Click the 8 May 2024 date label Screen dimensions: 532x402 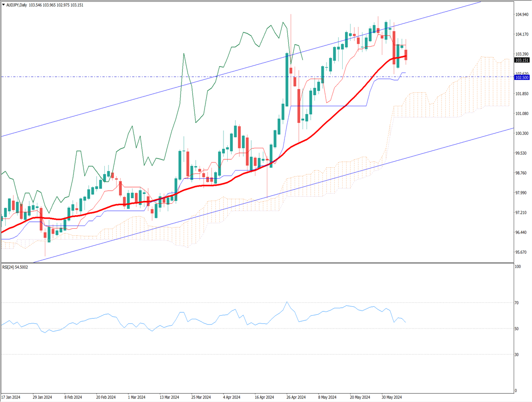pos(327,397)
